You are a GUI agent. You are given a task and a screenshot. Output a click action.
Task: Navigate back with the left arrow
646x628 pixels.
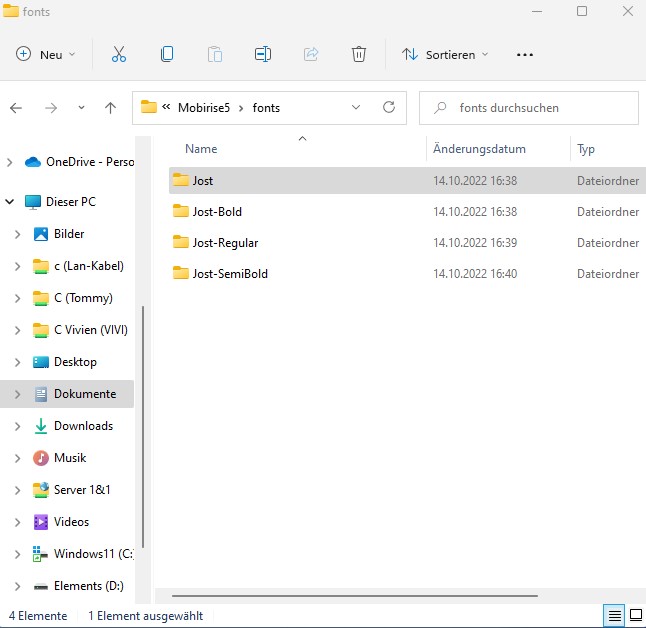[17, 108]
